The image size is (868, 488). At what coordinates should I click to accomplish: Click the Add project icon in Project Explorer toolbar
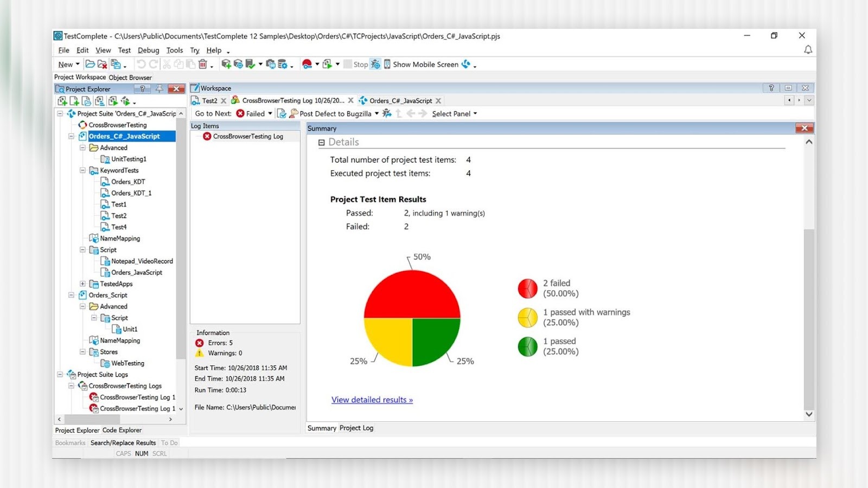pyautogui.click(x=62, y=101)
